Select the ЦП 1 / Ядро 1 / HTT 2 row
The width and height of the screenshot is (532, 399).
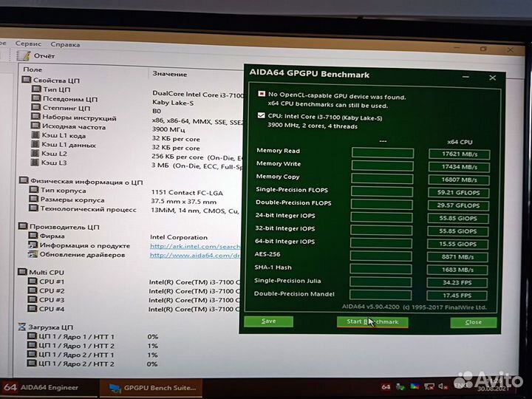click(x=71, y=345)
